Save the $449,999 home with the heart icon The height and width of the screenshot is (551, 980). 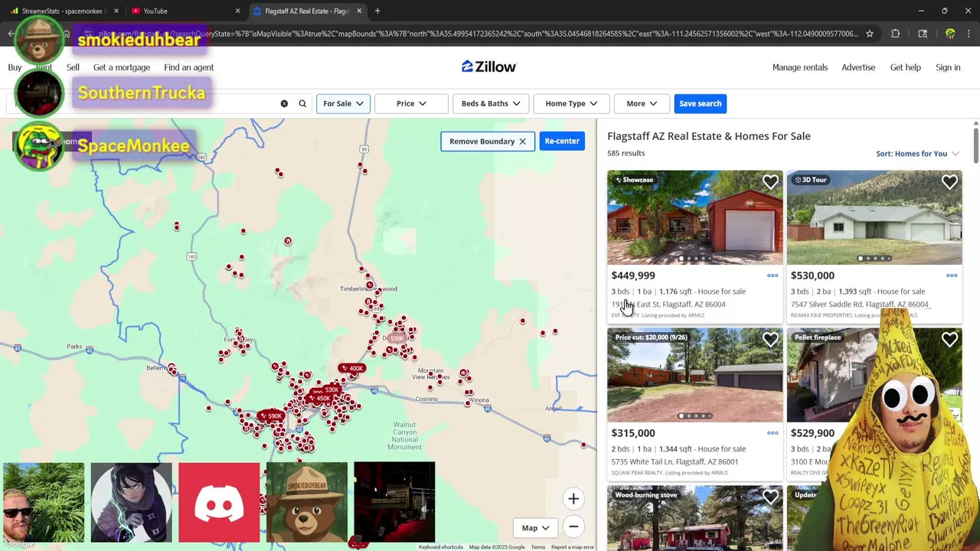770,182
